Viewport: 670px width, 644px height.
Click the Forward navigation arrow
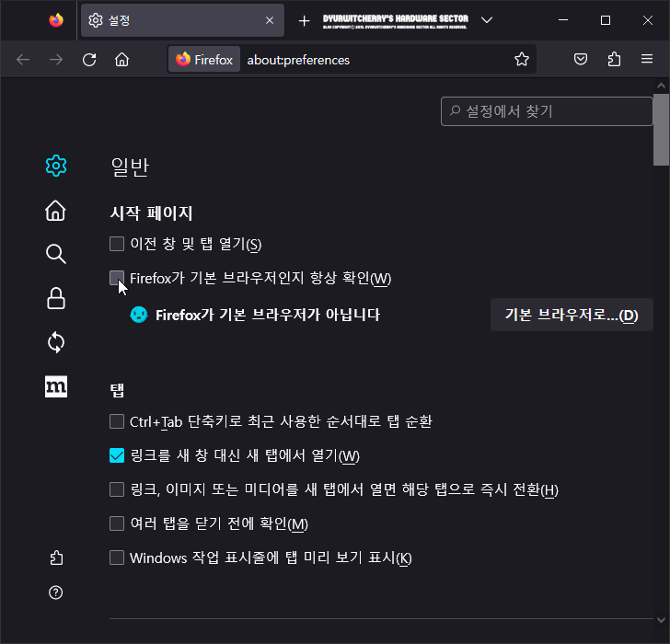click(56, 60)
